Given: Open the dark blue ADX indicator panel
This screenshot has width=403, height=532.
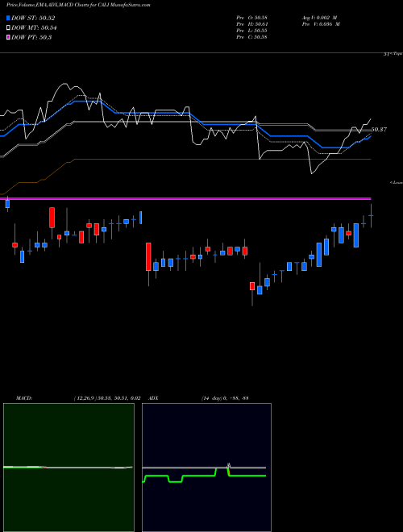Looking at the screenshot, I should pos(206,468).
